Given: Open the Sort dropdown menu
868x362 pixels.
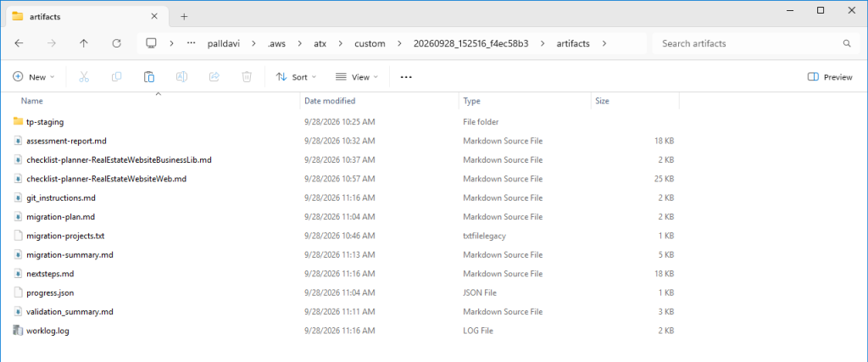Looking at the screenshot, I should point(296,77).
